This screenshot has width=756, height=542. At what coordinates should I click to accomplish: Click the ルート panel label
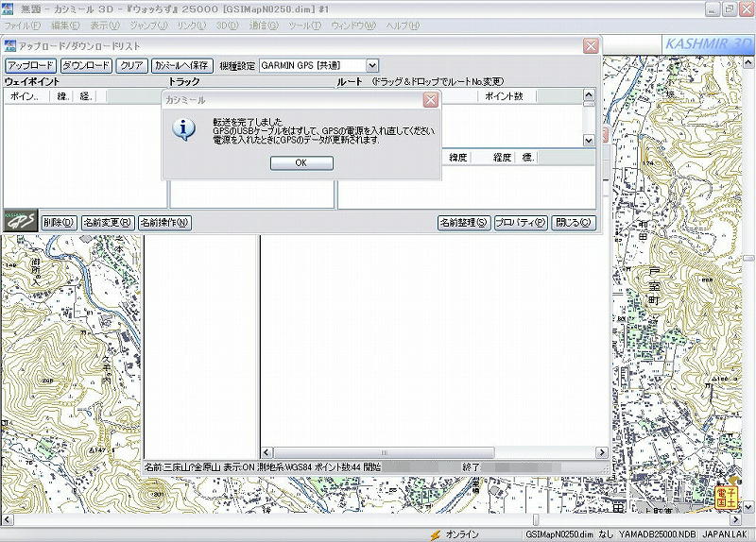pos(350,82)
